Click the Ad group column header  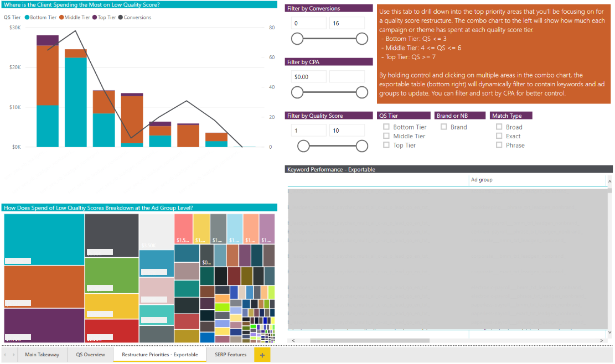tap(482, 180)
